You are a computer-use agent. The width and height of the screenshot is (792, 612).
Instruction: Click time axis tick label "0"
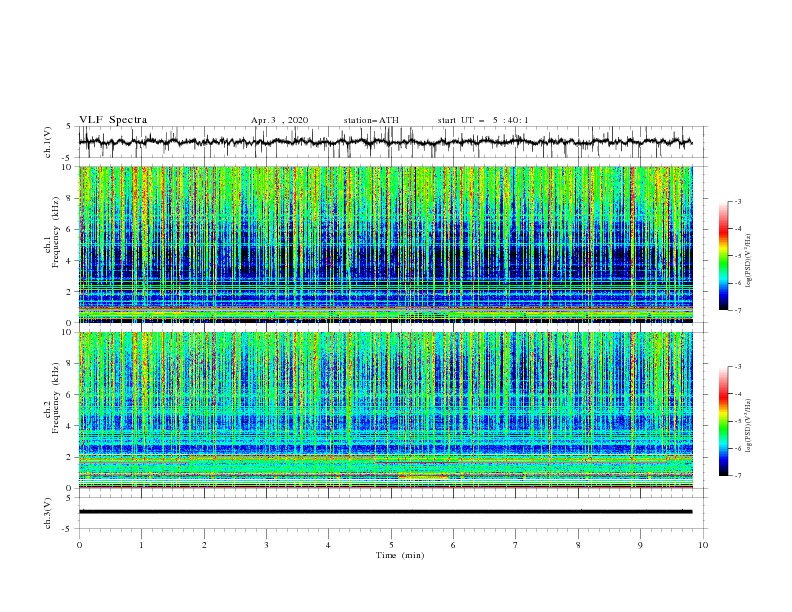(79, 545)
